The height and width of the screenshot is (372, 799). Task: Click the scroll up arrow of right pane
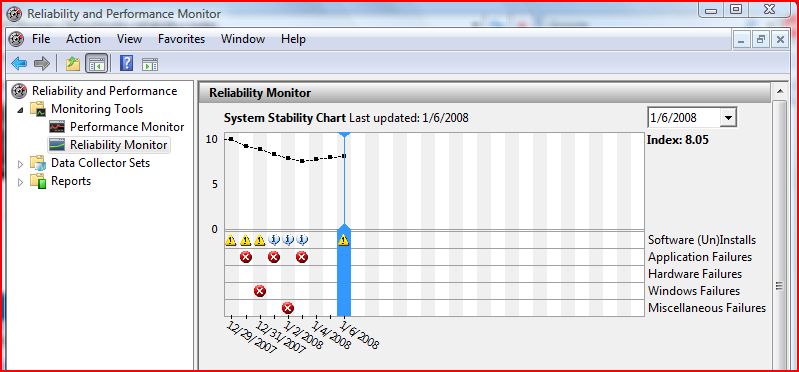point(779,92)
